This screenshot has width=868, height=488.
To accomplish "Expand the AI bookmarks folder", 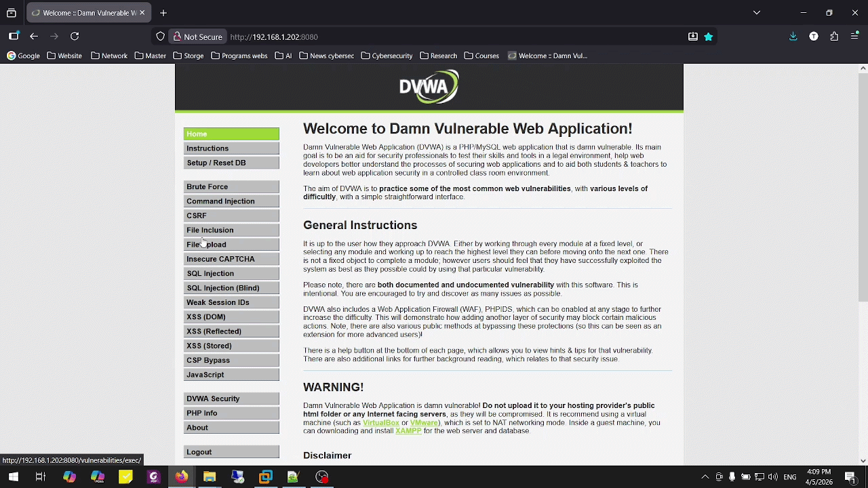I will pos(283,56).
